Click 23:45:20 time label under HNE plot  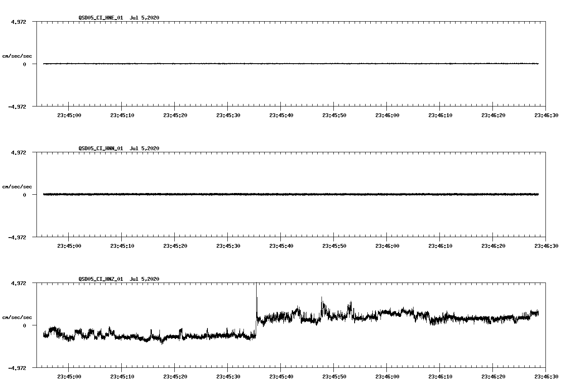[175, 115]
